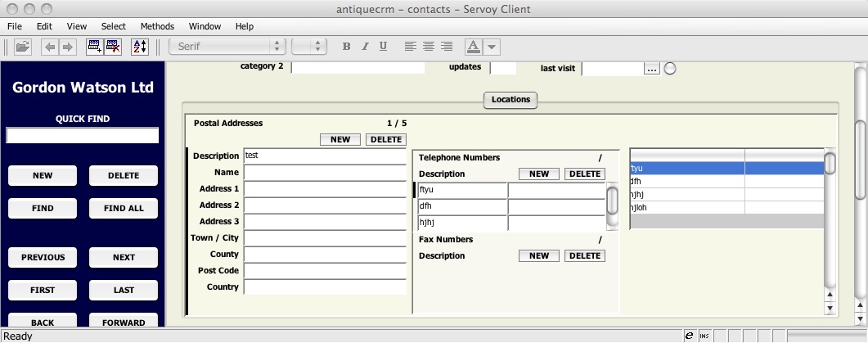Toggle italic formatting
This screenshot has width=868, height=343.
365,47
